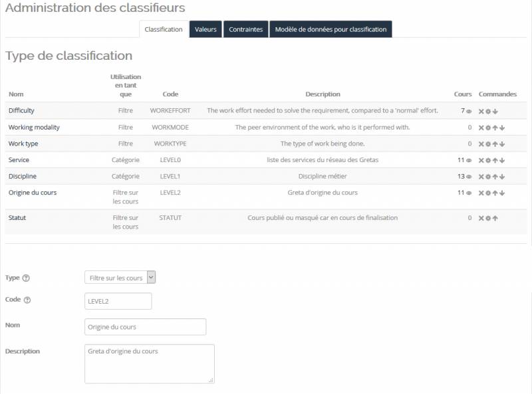This screenshot has width=532, height=394.
Task: Click help icon next to Code
Action: [27, 300]
